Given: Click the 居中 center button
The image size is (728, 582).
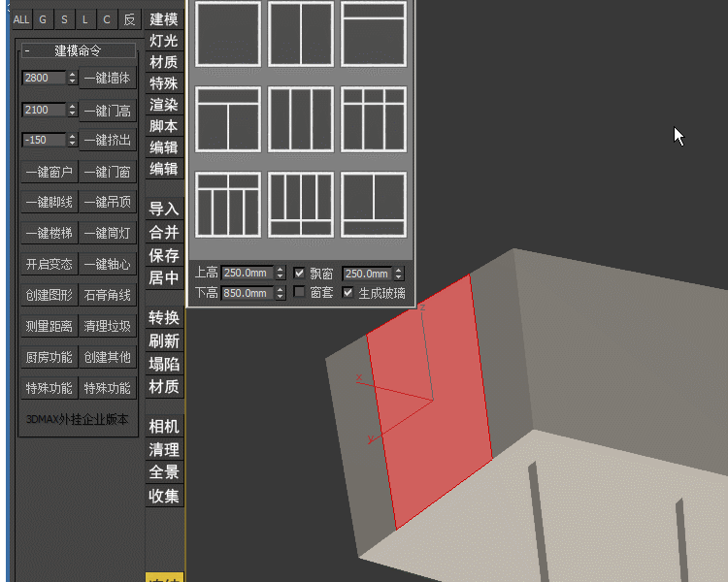Looking at the screenshot, I should tap(164, 277).
